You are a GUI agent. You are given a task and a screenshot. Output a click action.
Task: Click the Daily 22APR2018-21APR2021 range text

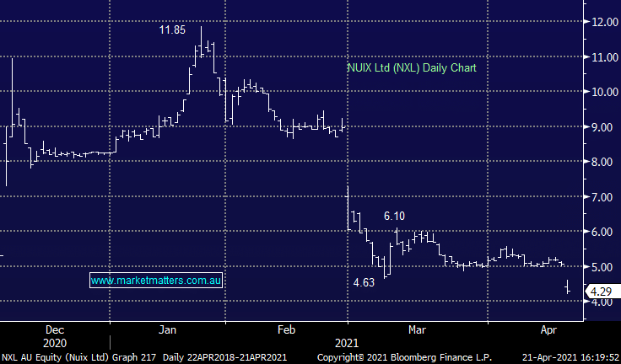[224, 357]
